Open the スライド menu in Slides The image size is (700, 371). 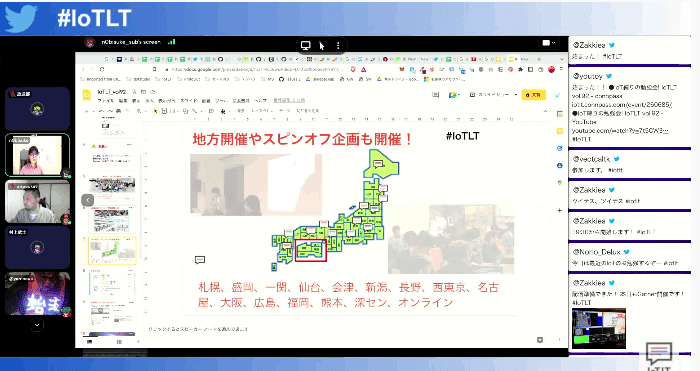tap(188, 101)
